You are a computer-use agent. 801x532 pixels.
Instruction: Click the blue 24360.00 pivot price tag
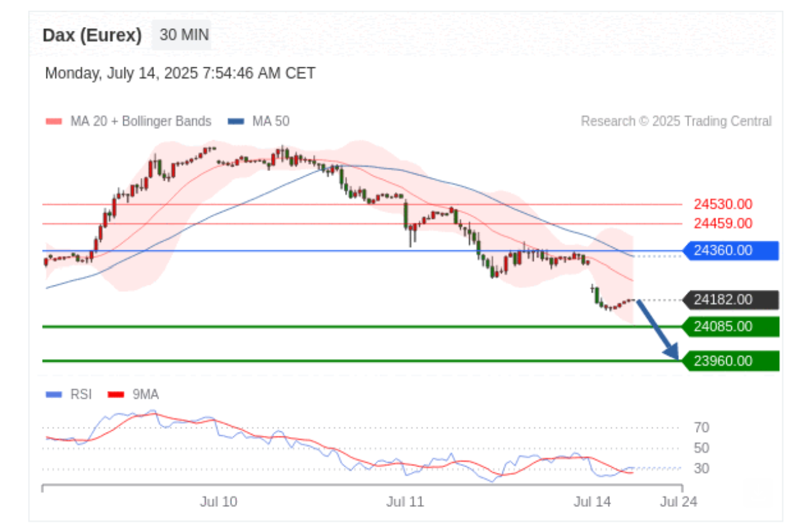(731, 250)
